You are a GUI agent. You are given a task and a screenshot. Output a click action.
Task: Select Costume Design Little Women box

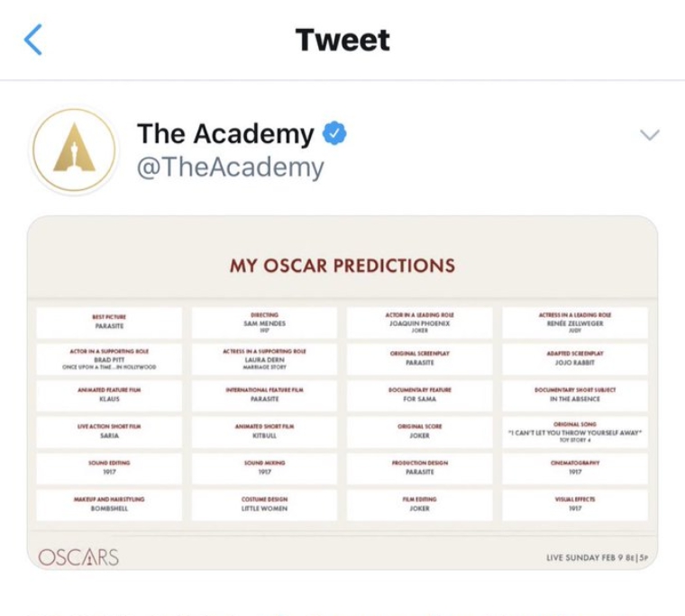(264, 504)
